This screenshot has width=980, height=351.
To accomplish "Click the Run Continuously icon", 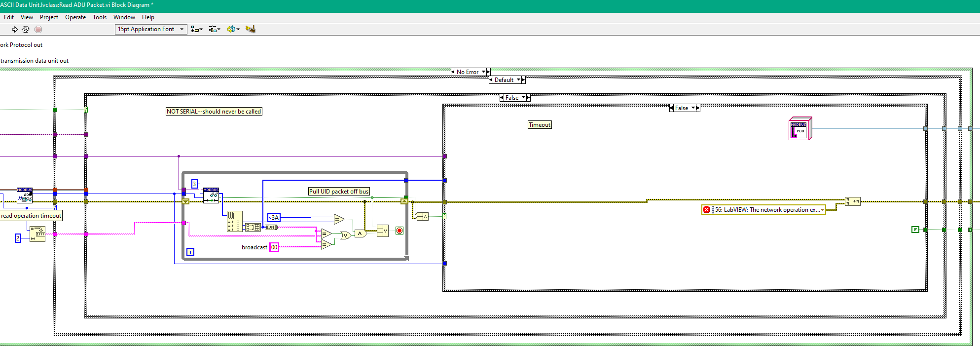I will coord(26,29).
